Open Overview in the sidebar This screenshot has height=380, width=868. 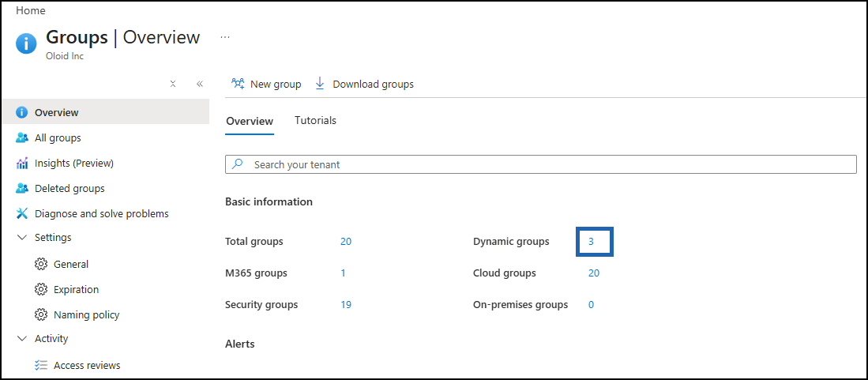click(105, 112)
